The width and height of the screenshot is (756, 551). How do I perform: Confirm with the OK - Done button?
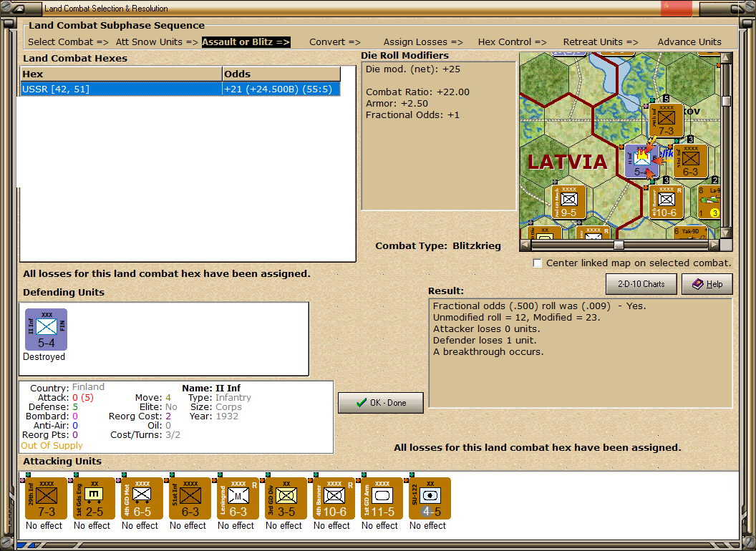(x=380, y=403)
